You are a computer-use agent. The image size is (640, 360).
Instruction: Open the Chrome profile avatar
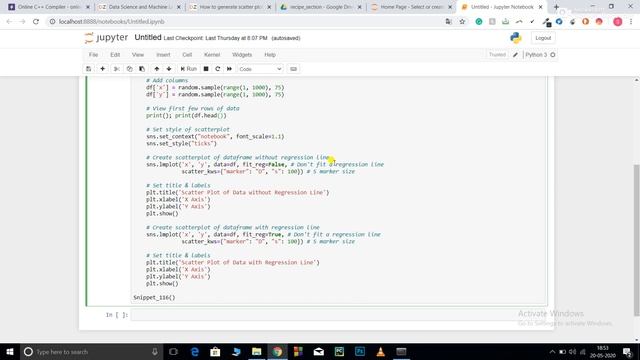[x=618, y=22]
